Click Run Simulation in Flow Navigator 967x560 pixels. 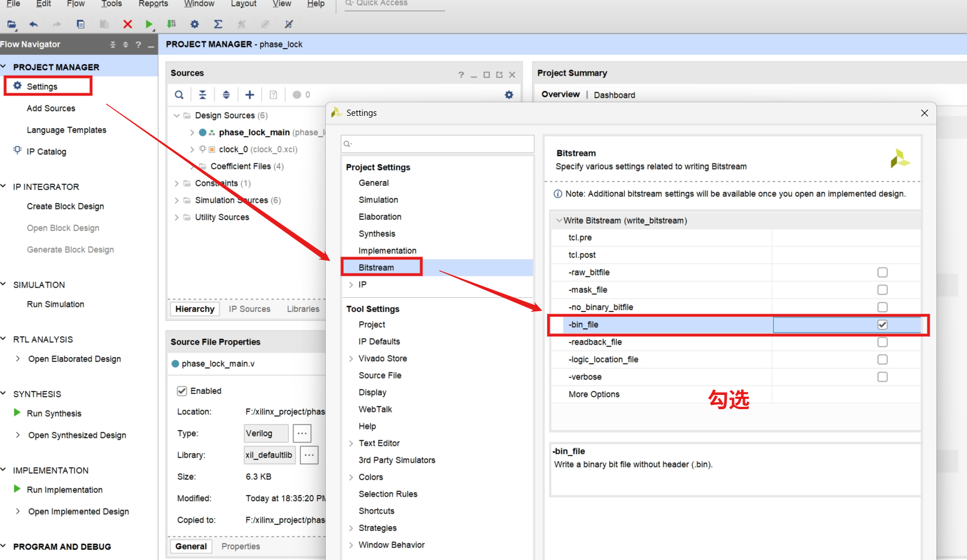[55, 304]
